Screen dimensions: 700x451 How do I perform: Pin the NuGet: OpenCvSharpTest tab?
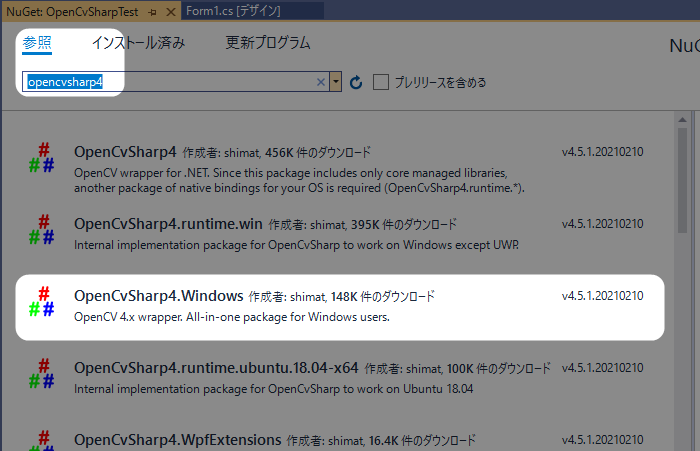pyautogui.click(x=152, y=13)
